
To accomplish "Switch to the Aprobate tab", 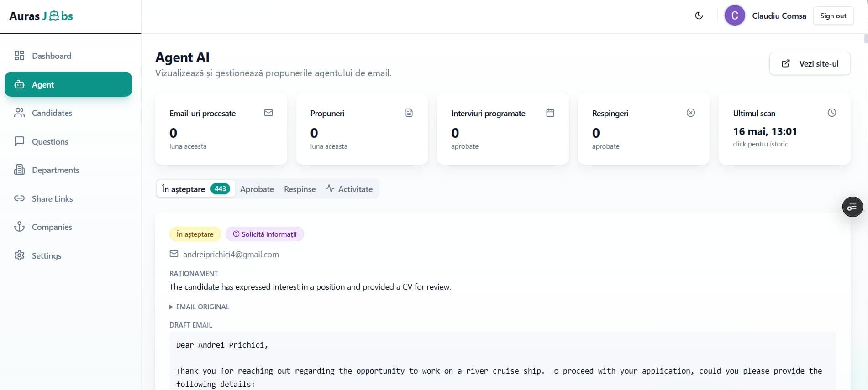I will tap(257, 189).
